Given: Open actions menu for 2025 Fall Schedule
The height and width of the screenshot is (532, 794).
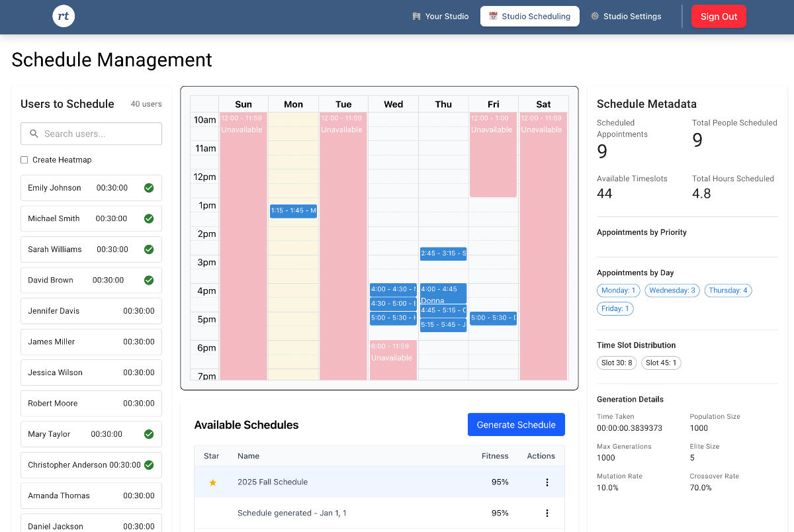Looking at the screenshot, I should pyautogui.click(x=547, y=482).
